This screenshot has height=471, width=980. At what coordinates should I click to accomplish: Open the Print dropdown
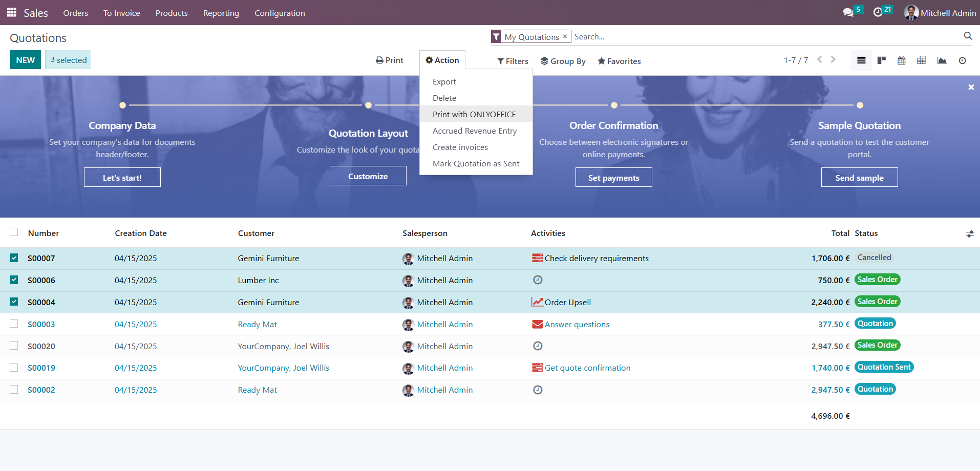point(390,60)
